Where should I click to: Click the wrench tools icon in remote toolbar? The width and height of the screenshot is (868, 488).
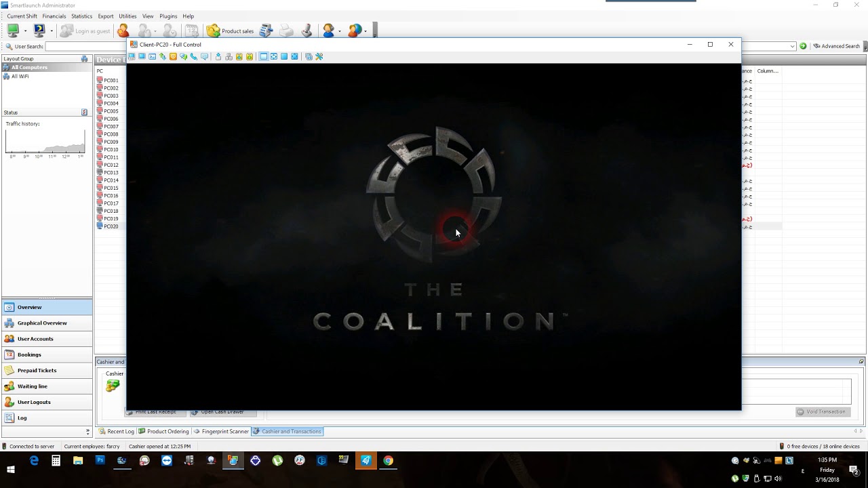click(319, 56)
